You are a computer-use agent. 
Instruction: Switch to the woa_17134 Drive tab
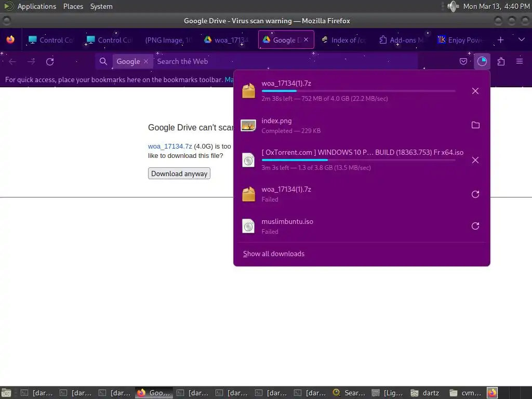point(226,39)
